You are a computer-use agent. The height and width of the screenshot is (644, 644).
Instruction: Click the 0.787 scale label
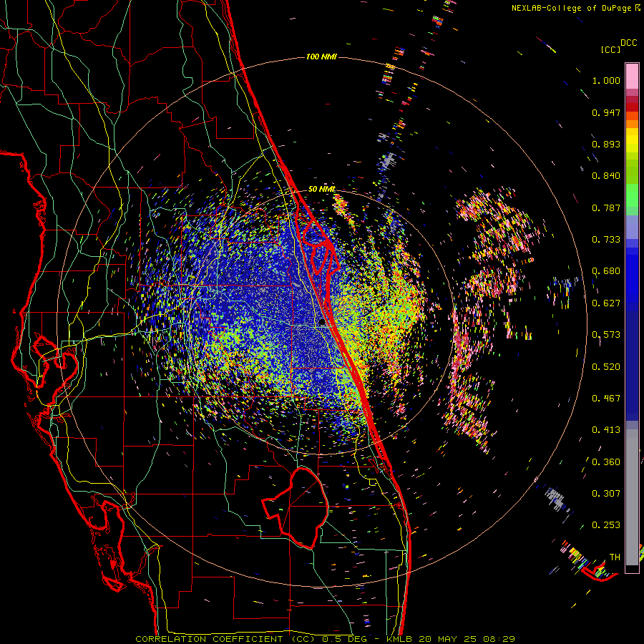click(x=606, y=208)
